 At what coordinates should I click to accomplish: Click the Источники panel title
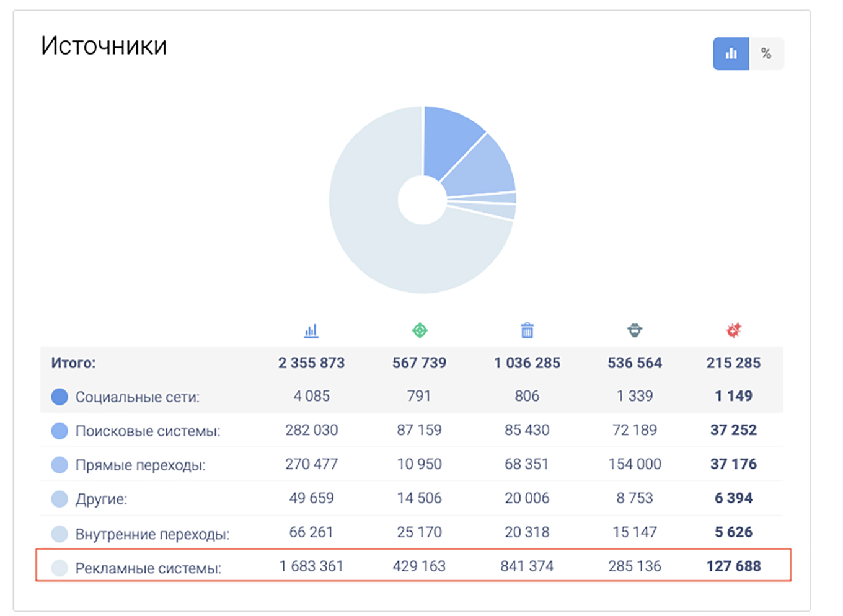104,46
